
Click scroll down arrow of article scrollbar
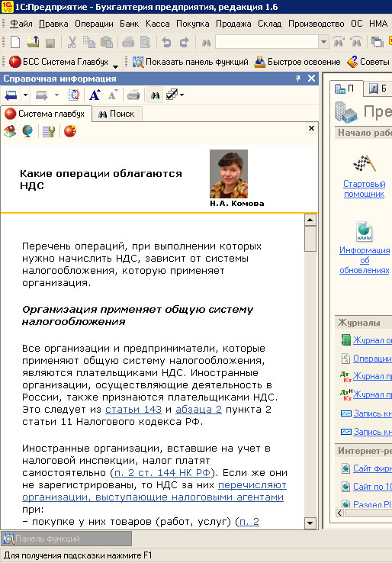pos(310,523)
